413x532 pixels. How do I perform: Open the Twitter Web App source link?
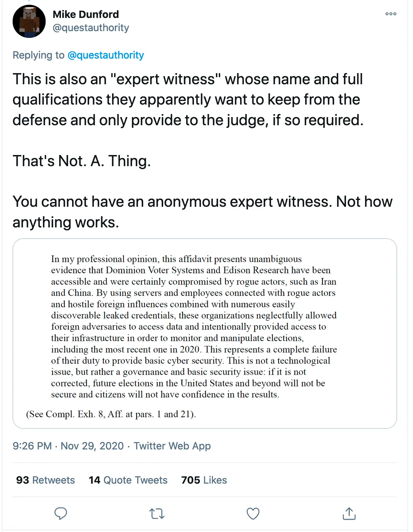point(172,446)
